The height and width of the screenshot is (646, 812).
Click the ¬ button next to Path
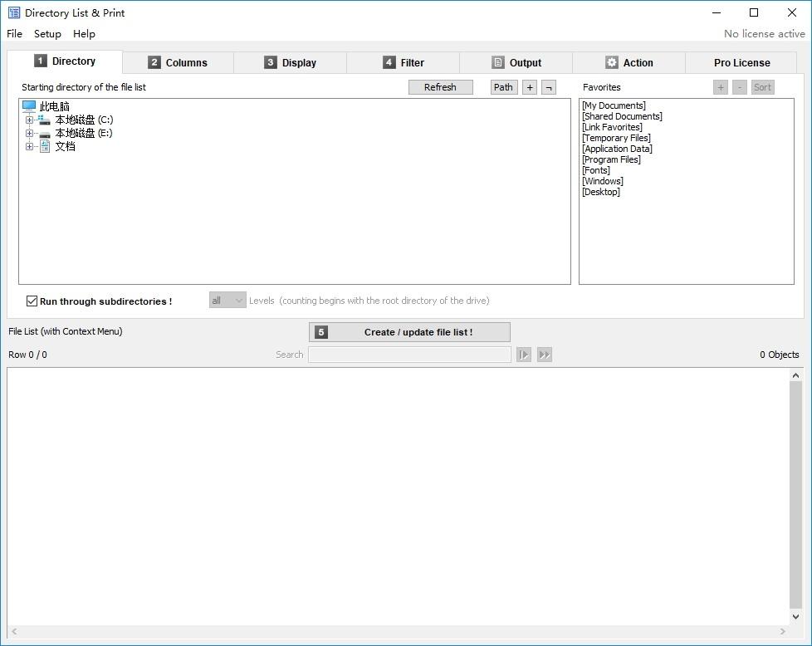pyautogui.click(x=549, y=87)
